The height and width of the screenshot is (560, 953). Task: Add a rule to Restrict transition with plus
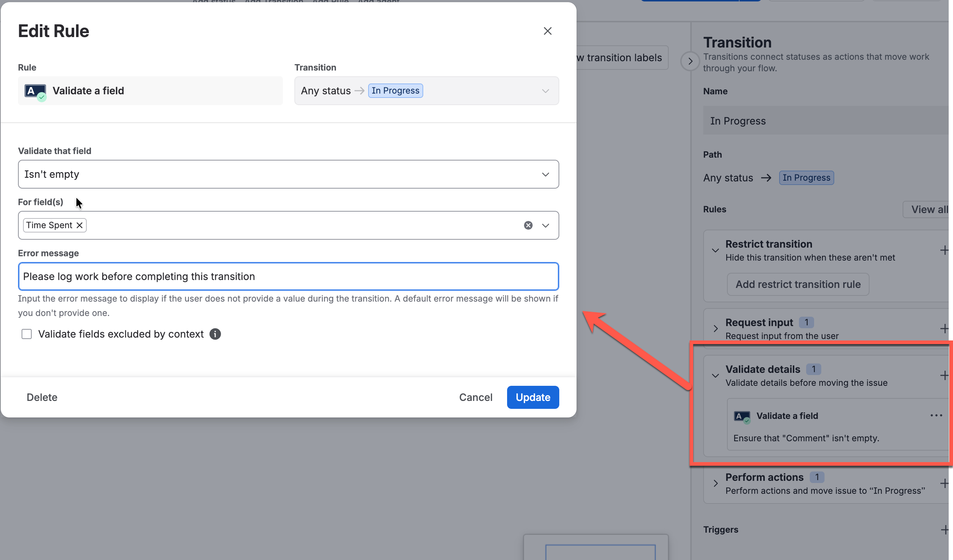tap(944, 250)
